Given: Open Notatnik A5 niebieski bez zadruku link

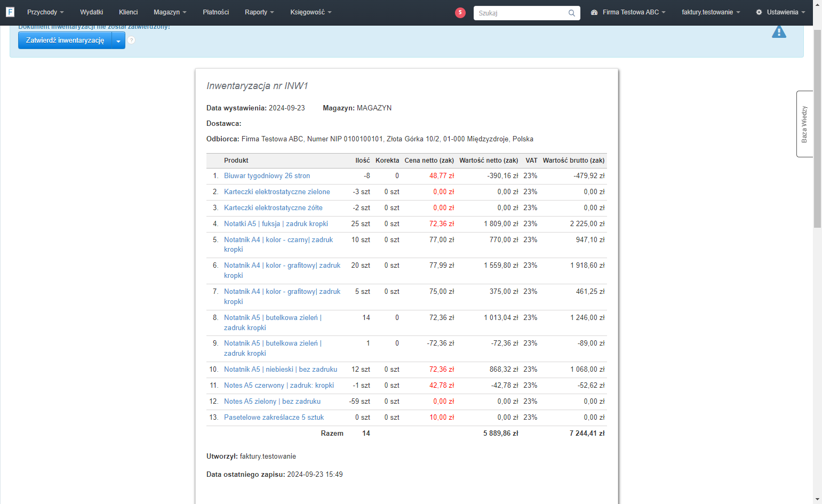Looking at the screenshot, I should pos(281,370).
